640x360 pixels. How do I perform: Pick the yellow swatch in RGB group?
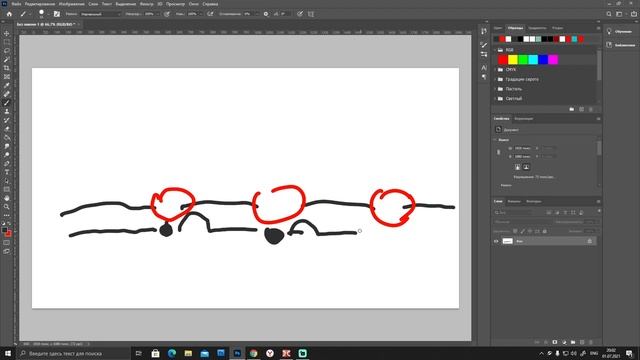(x=513, y=60)
